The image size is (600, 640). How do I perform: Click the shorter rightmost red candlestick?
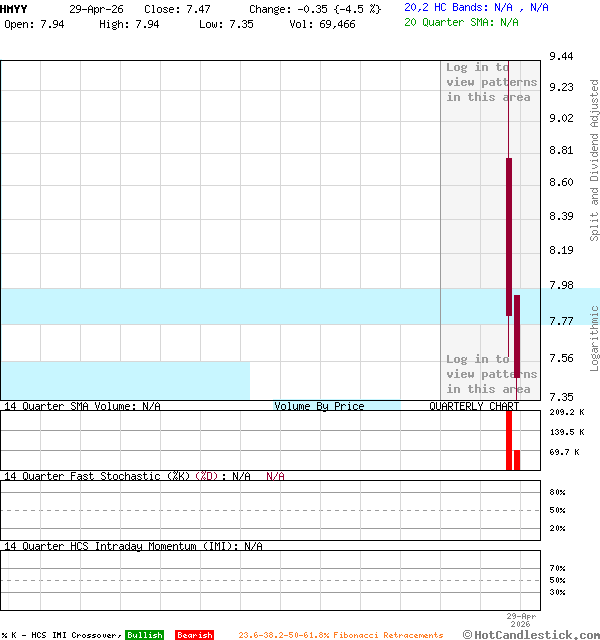tap(517, 335)
